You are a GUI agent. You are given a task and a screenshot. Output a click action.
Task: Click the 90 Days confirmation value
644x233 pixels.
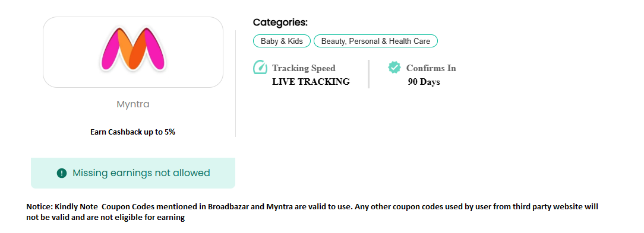[x=424, y=82]
